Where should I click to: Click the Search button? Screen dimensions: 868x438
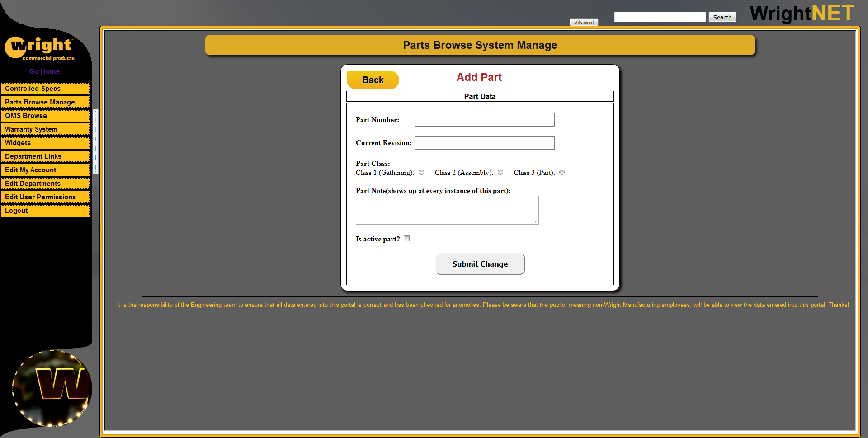tap(722, 17)
